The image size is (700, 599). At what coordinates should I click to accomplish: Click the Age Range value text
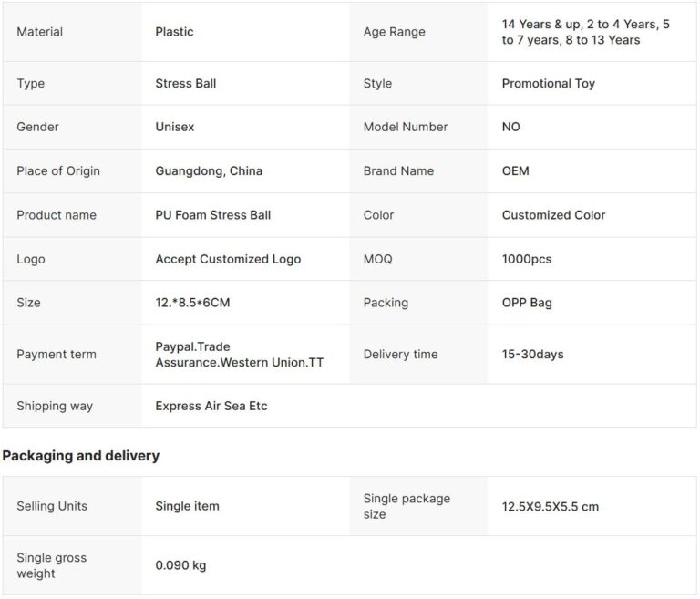[585, 32]
